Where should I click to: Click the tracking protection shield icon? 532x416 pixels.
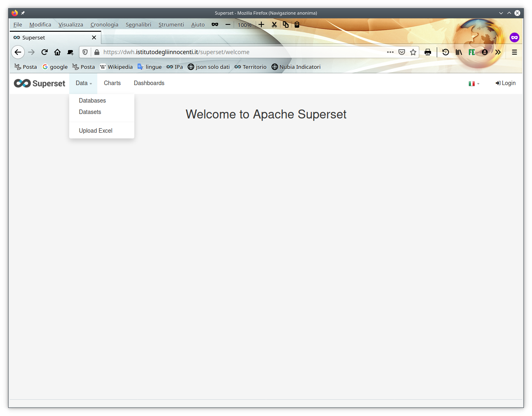tap(85, 52)
